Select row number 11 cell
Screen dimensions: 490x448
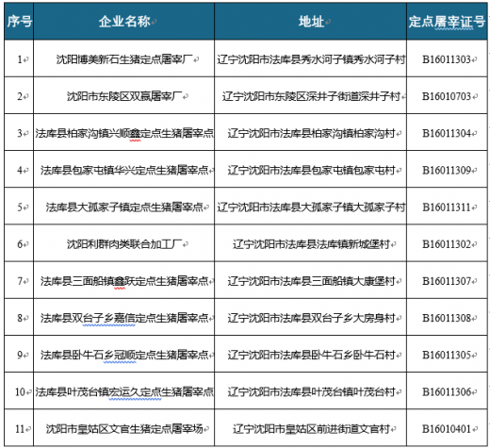point(20,429)
